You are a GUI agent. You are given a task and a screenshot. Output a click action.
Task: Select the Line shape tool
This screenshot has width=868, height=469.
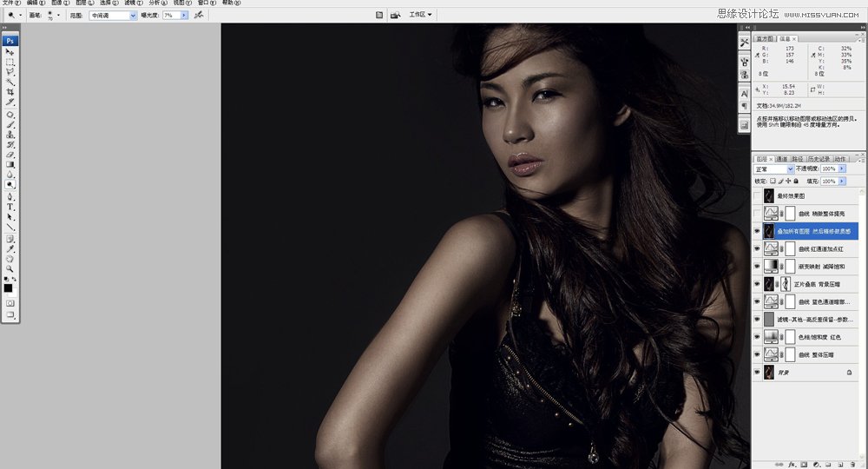tap(10, 227)
